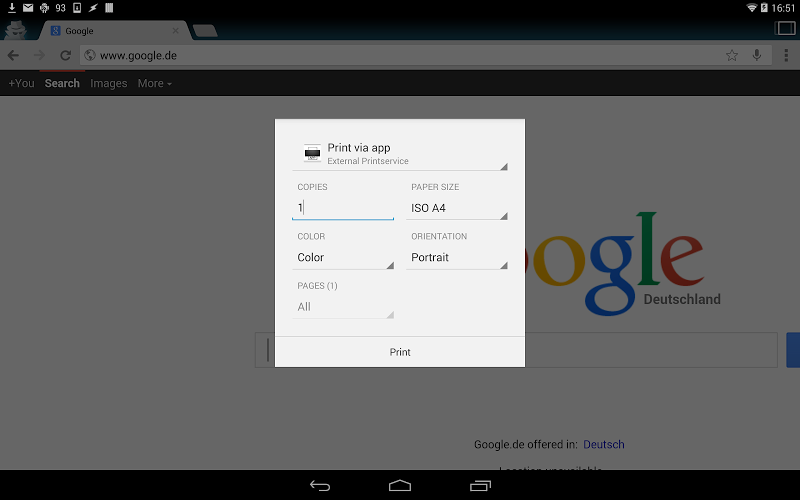Click the Copies input field
Screen dimensions: 800x500
tap(343, 208)
